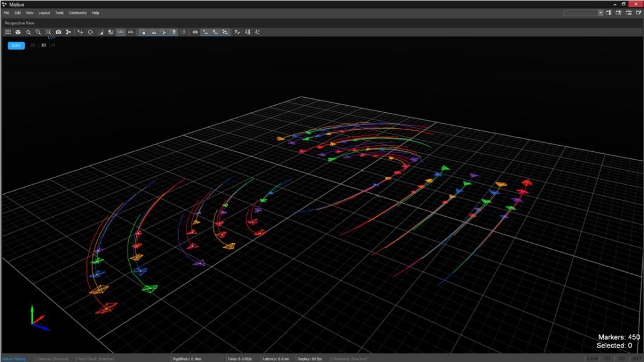Click the icon left of eye
Viewport: 644px width, 362px height.
coord(183,32)
